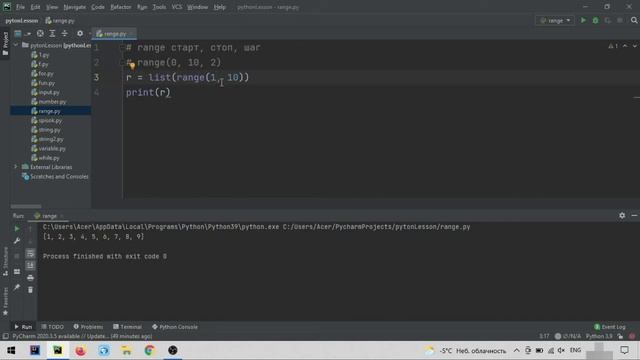Place cursor on line 4 print(r)
Screen dimensions: 640x360
click(148, 93)
